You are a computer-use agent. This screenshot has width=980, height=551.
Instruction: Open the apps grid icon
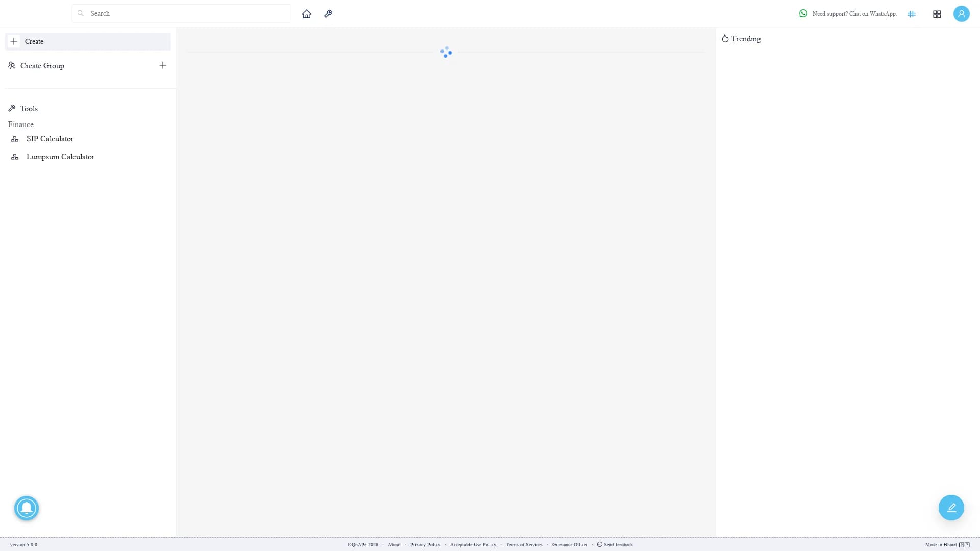click(937, 14)
